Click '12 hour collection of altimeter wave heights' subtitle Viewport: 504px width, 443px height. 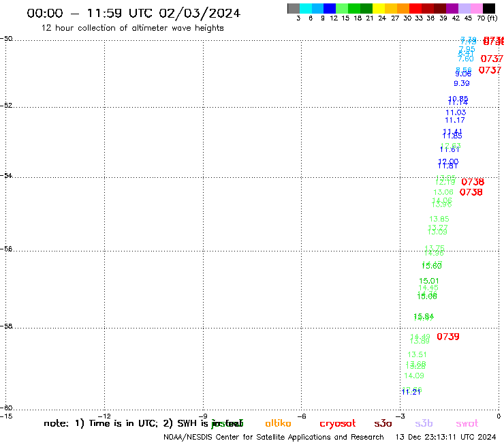pos(132,28)
